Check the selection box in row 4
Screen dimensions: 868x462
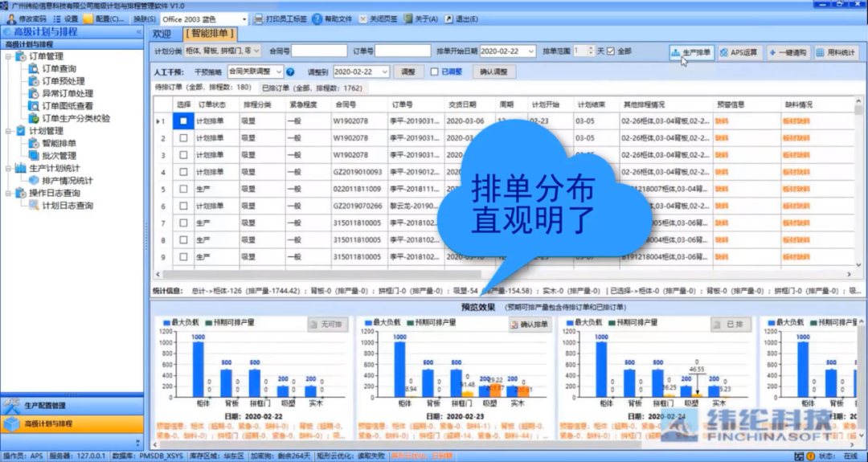tap(183, 172)
